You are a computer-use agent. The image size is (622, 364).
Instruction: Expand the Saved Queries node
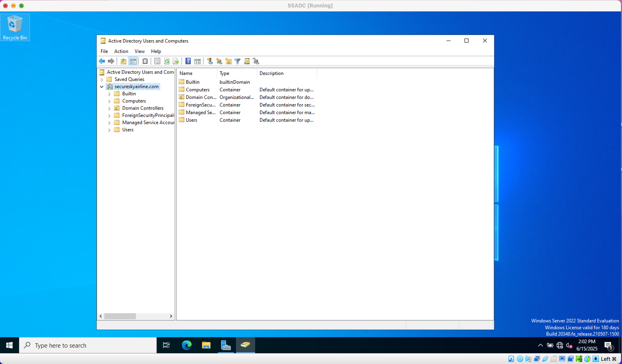[102, 80]
